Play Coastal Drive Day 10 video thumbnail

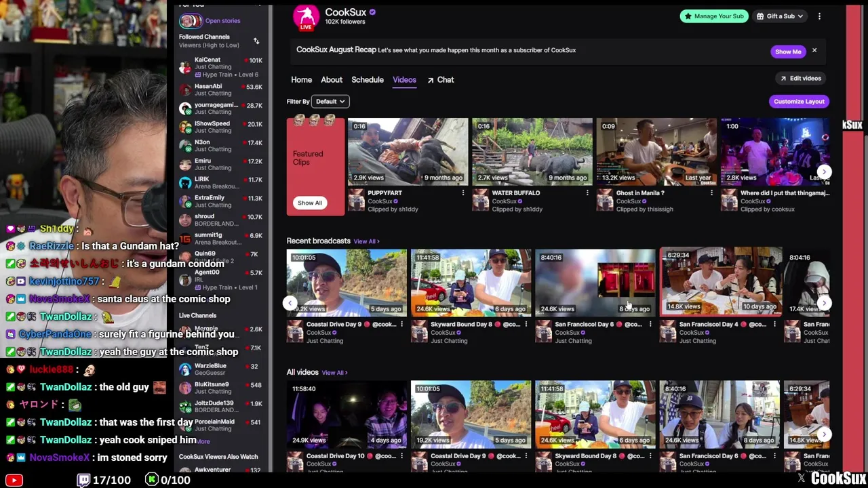click(347, 415)
